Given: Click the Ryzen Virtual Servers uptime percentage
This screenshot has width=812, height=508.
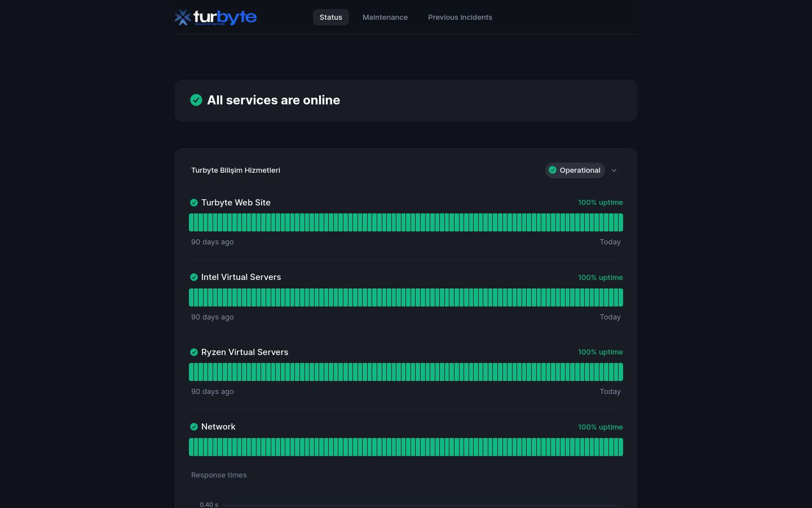Looking at the screenshot, I should [x=601, y=352].
